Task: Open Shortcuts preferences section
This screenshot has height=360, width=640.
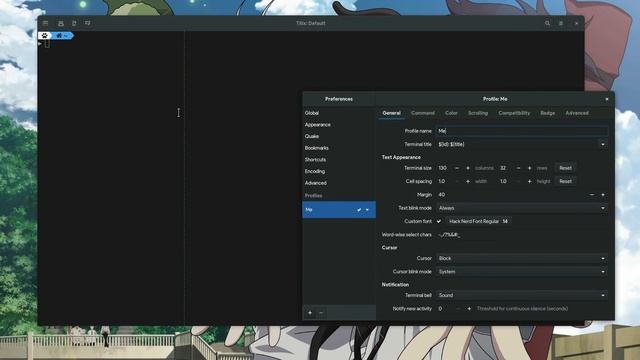Action: pyautogui.click(x=339, y=160)
